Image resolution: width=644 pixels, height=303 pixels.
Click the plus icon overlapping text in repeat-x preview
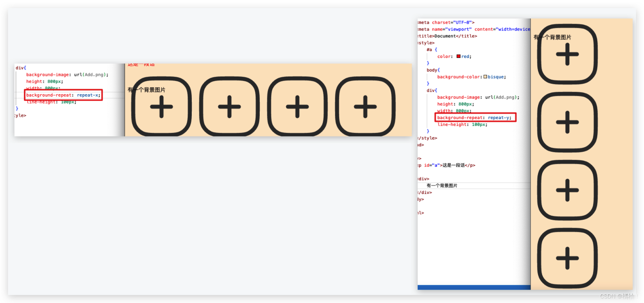pos(161,107)
